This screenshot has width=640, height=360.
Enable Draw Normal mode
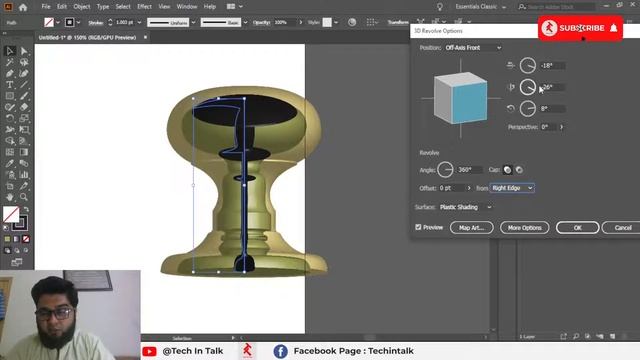(7, 250)
